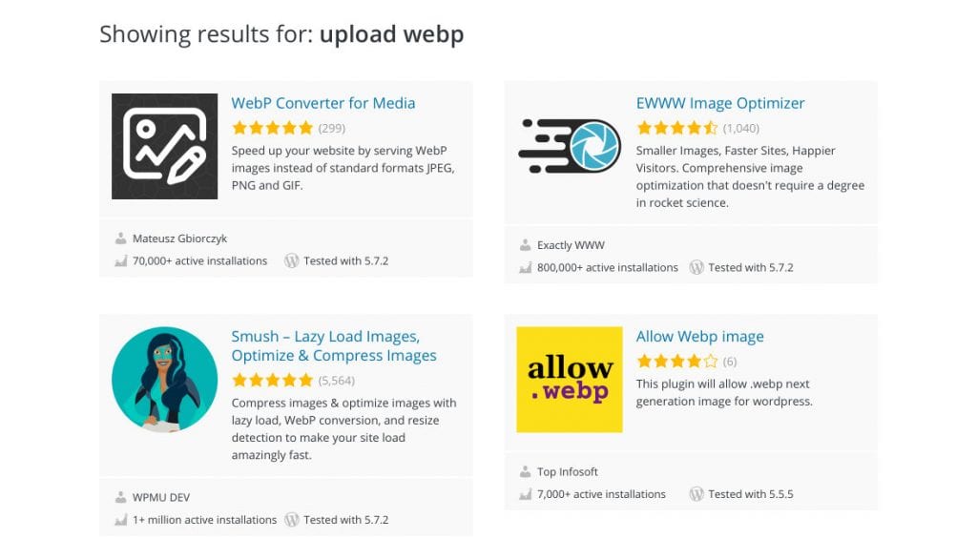
Task: Click the person icon beside Mateusz Gbiorczyk
Action: point(122,238)
